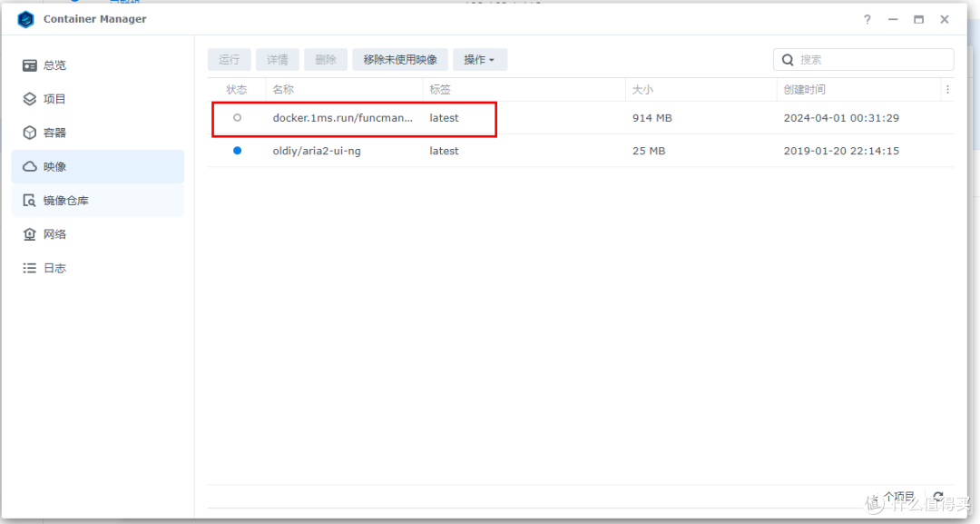Viewport: 980px width, 524px height.
Task: Focus the 搜索 search input field
Action: tap(863, 59)
